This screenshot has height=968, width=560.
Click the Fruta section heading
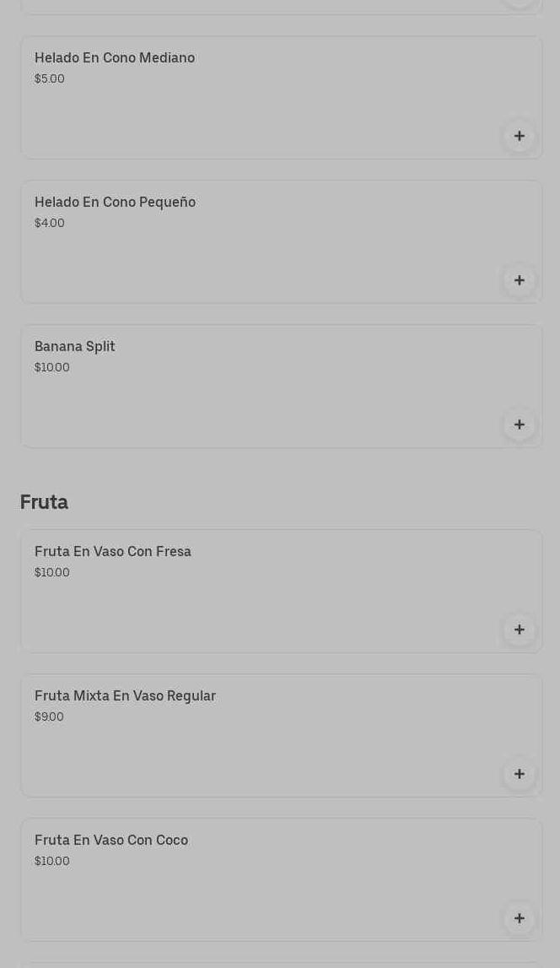(44, 502)
